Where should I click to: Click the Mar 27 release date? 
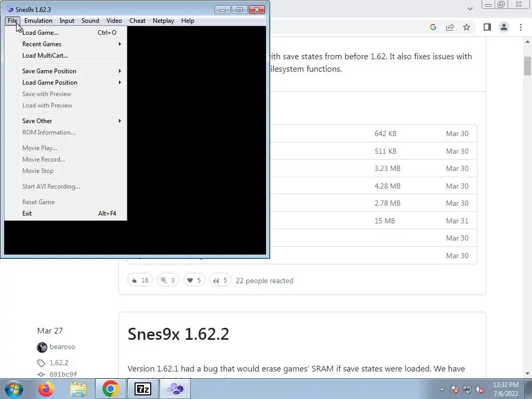[50, 330]
